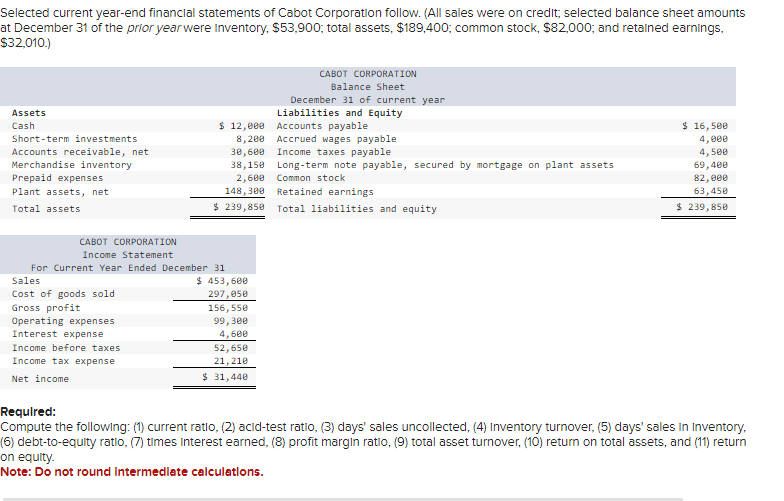Select the Long-term note payable value 69,400
This screenshot has width=784, height=501.
tap(710, 165)
